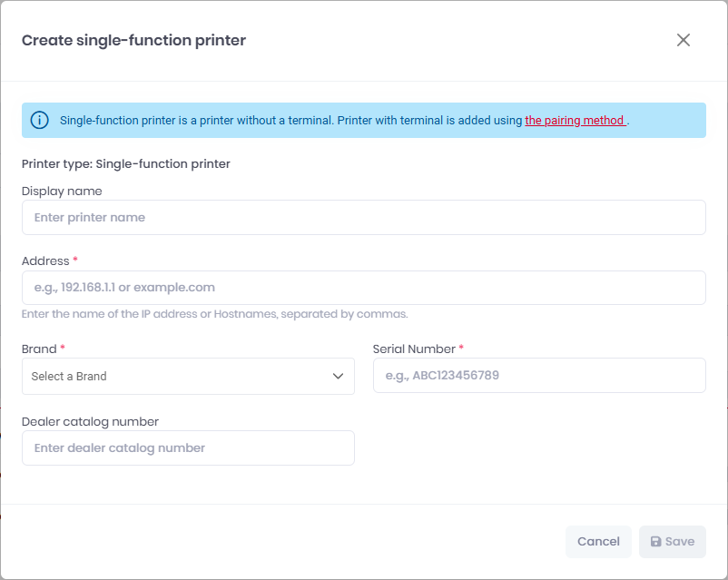The width and height of the screenshot is (728, 580).
Task: Save the new printer
Action: point(673,542)
